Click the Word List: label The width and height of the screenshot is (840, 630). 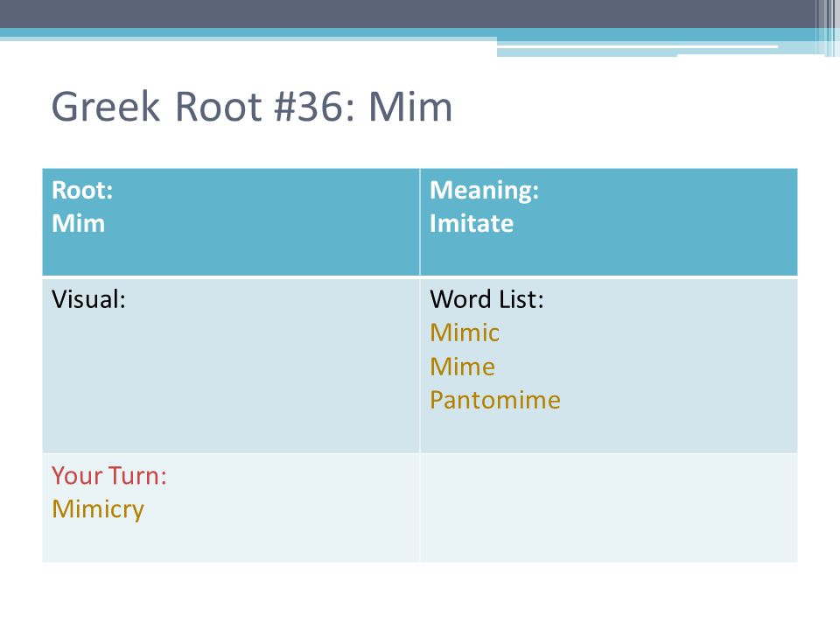[x=486, y=299]
